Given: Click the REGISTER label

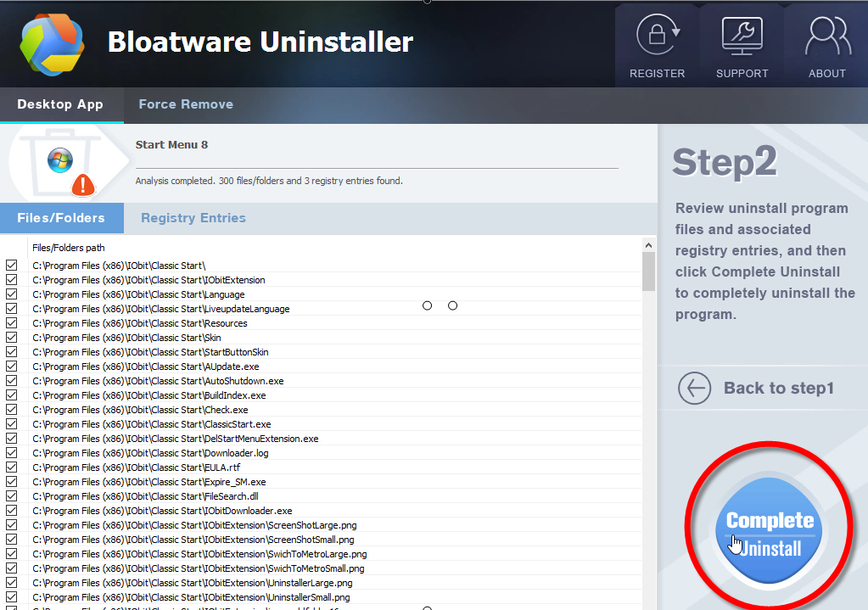Looking at the screenshot, I should [x=657, y=74].
